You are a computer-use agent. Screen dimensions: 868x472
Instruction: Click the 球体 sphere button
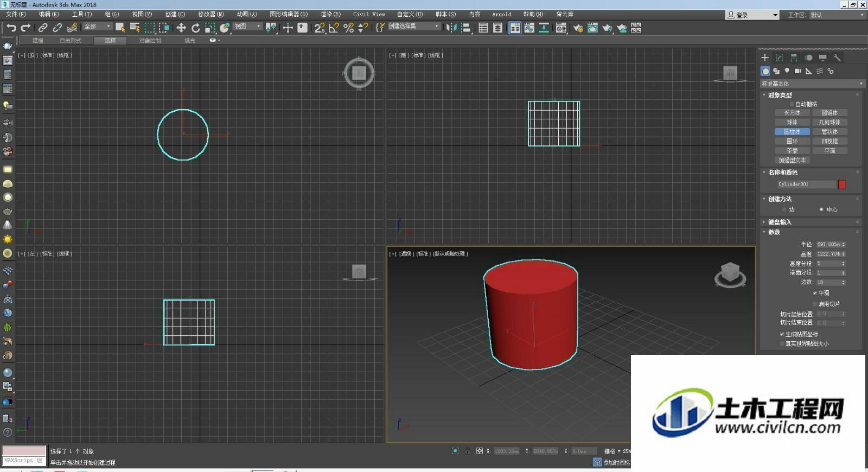(x=792, y=122)
